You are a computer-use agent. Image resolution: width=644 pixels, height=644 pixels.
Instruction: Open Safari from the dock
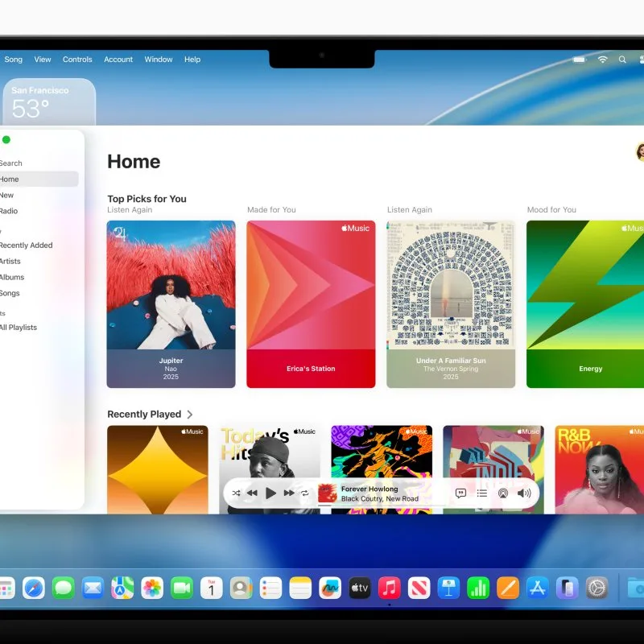coord(34,588)
